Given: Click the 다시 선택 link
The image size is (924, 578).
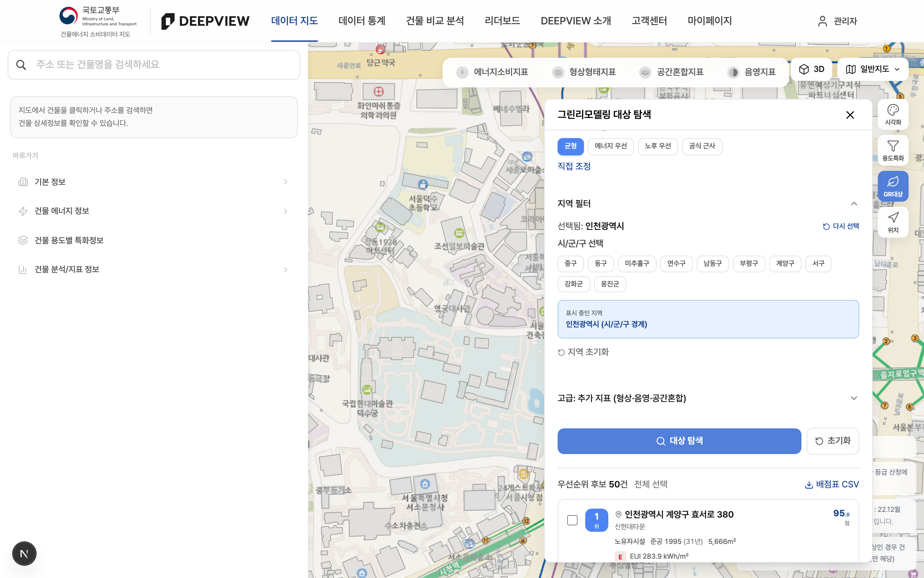Looking at the screenshot, I should point(841,226).
